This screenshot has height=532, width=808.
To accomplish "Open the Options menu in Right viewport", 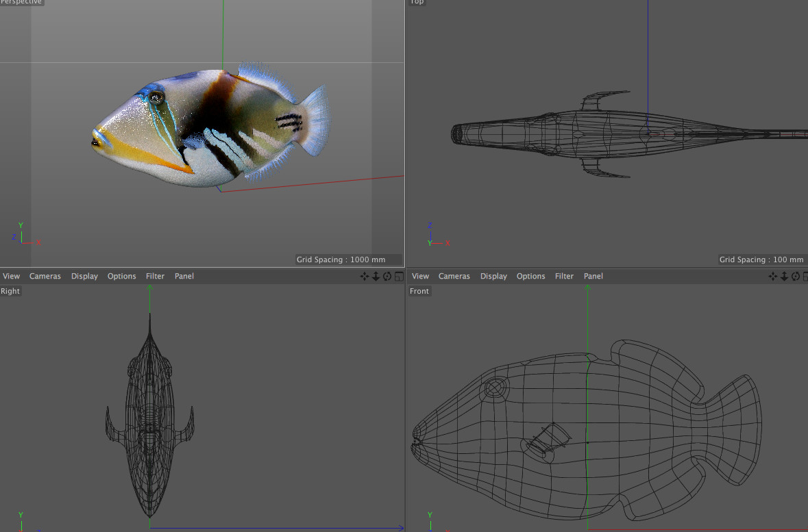I will 121,277.
